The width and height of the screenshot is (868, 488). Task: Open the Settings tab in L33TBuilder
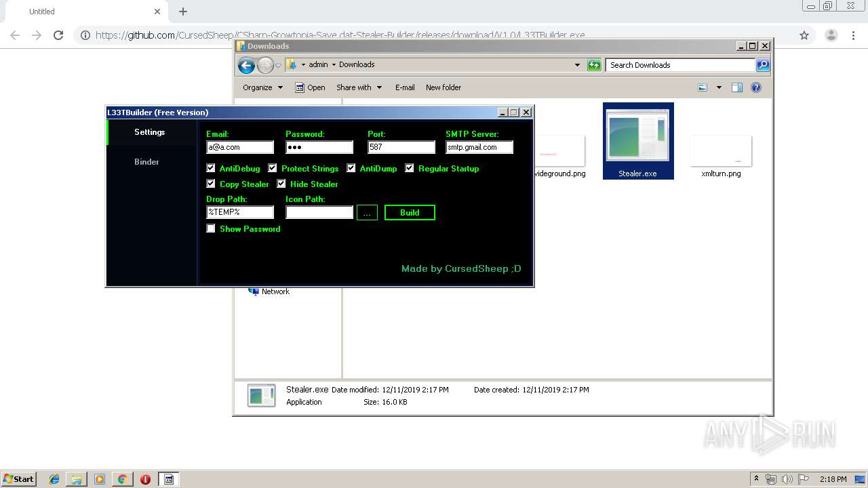[x=151, y=132]
